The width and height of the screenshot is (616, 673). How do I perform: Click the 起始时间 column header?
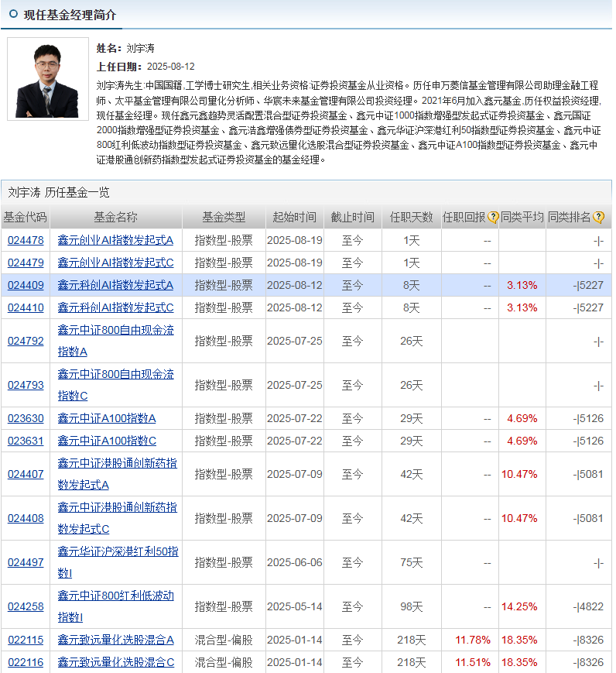tap(295, 217)
